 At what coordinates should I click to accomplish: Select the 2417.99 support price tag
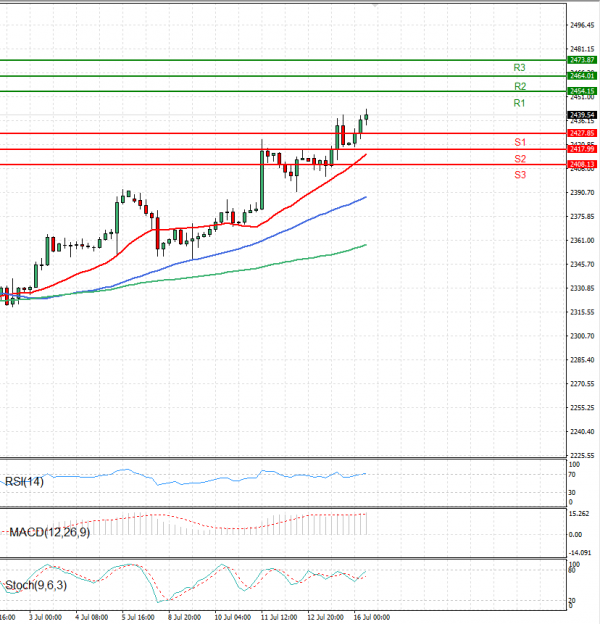click(582, 149)
